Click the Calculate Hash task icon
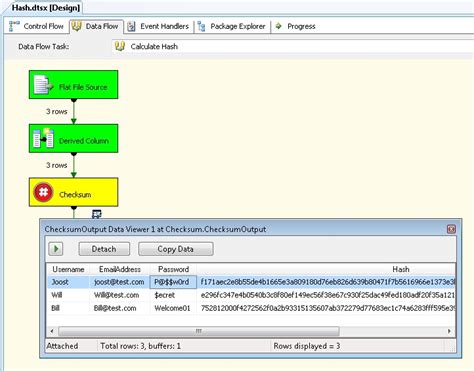 (x=120, y=46)
